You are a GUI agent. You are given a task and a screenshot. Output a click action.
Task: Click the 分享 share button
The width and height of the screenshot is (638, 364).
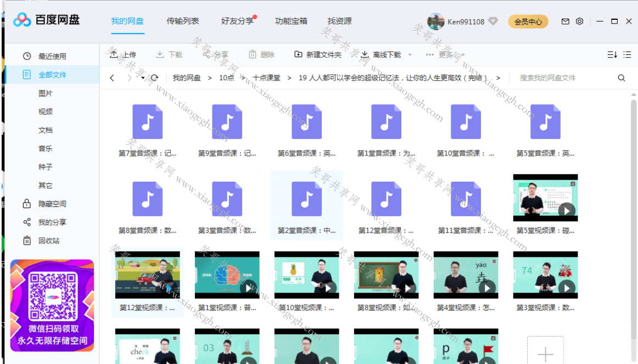coord(216,54)
